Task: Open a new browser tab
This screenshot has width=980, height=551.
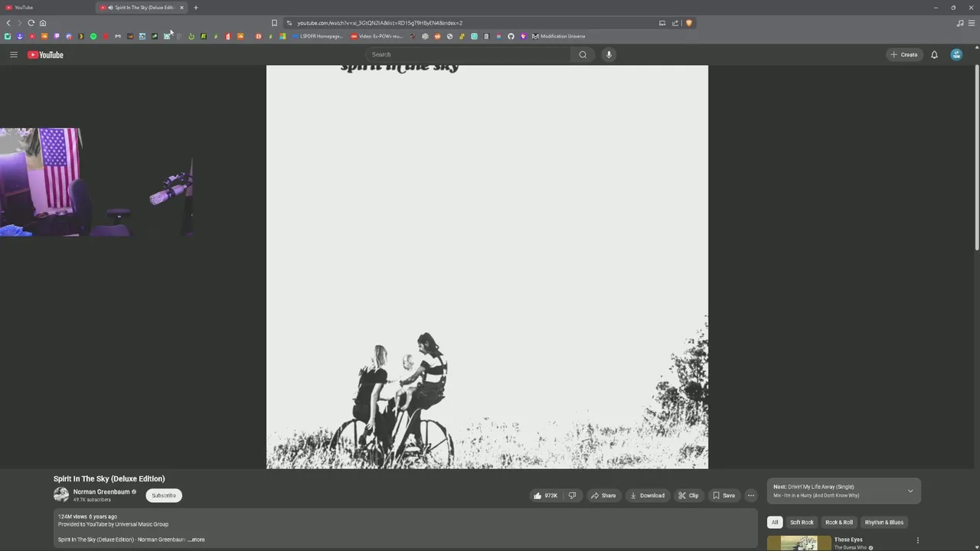Action: click(195, 8)
